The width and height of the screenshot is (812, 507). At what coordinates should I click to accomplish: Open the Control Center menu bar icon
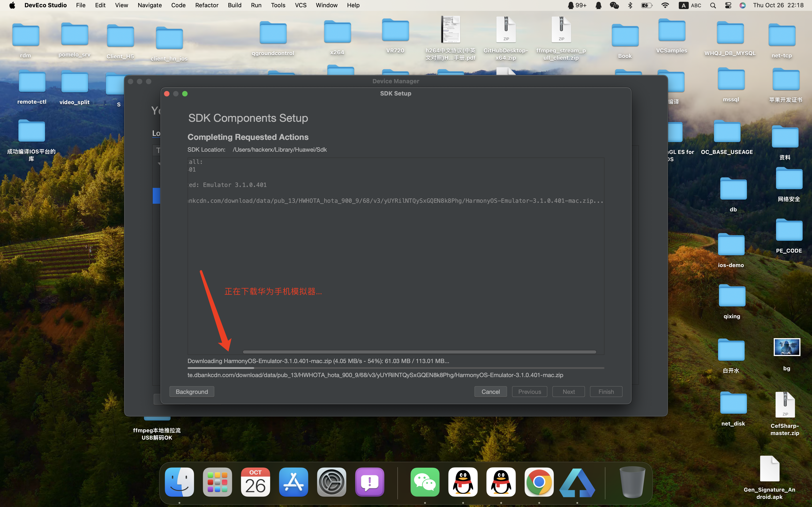(728, 5)
